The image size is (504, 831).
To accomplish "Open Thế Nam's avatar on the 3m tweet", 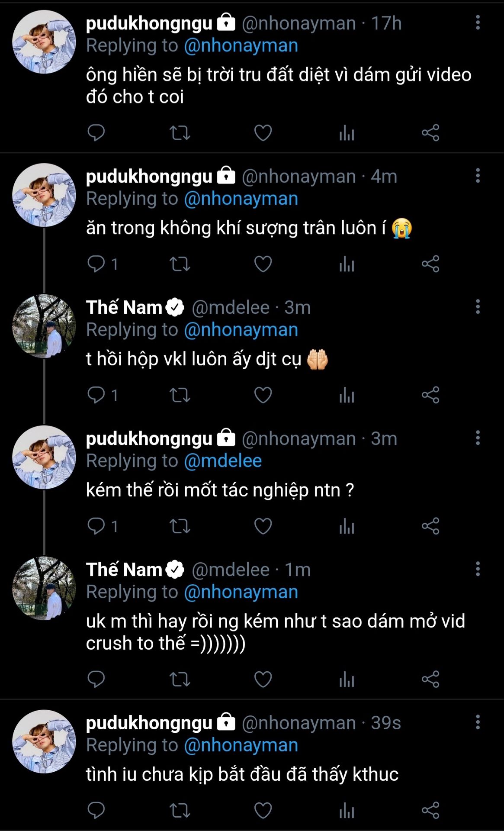I will [44, 326].
